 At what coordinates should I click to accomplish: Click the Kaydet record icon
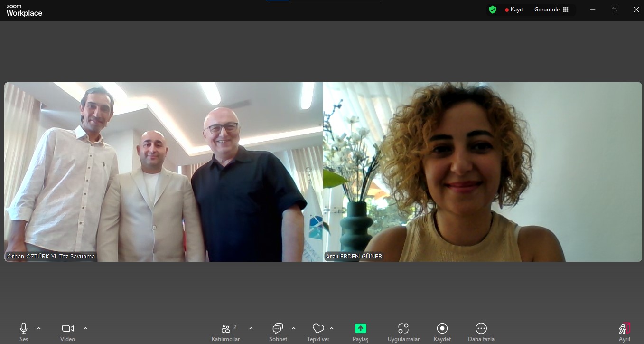[x=442, y=328]
